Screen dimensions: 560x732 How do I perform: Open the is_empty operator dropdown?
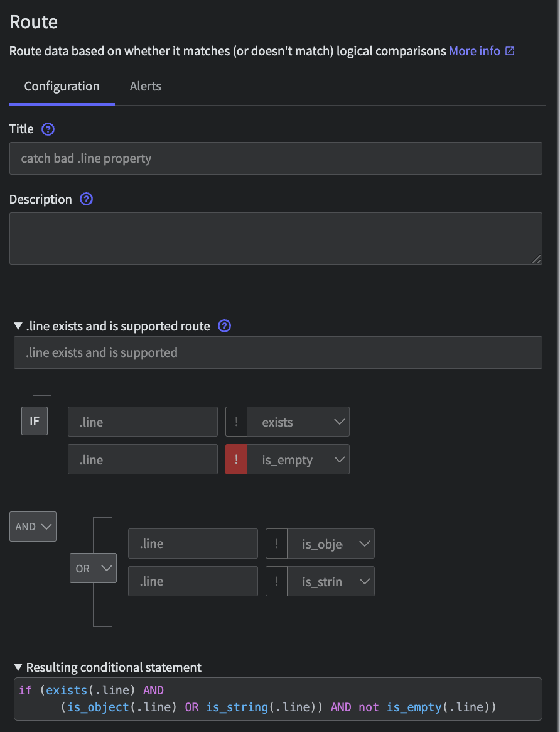tap(298, 459)
